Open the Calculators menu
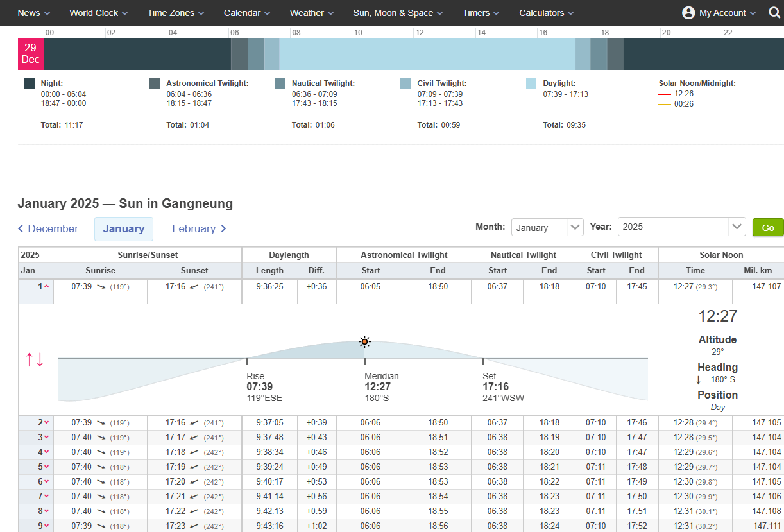This screenshot has height=532, width=784. (547, 13)
